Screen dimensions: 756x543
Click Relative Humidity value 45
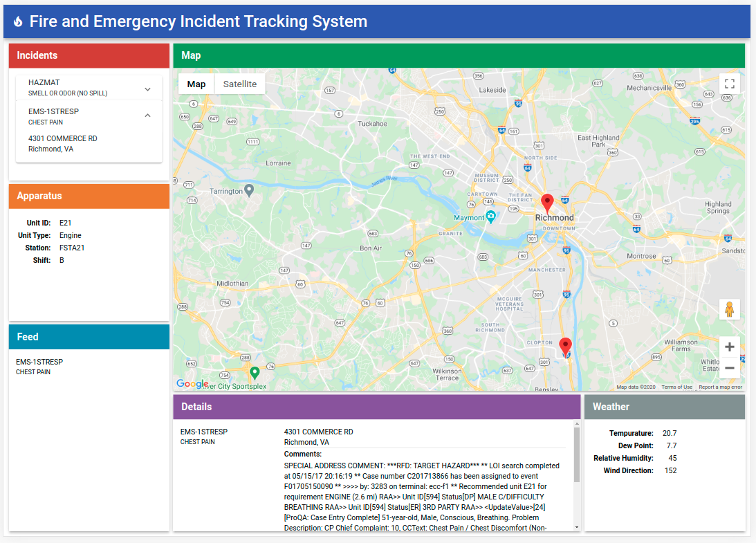pyautogui.click(x=672, y=458)
